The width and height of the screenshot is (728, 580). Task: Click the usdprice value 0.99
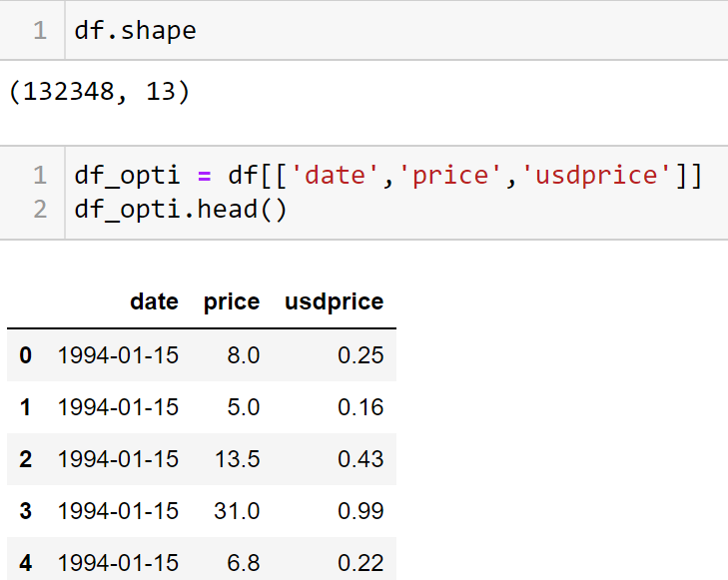click(361, 511)
